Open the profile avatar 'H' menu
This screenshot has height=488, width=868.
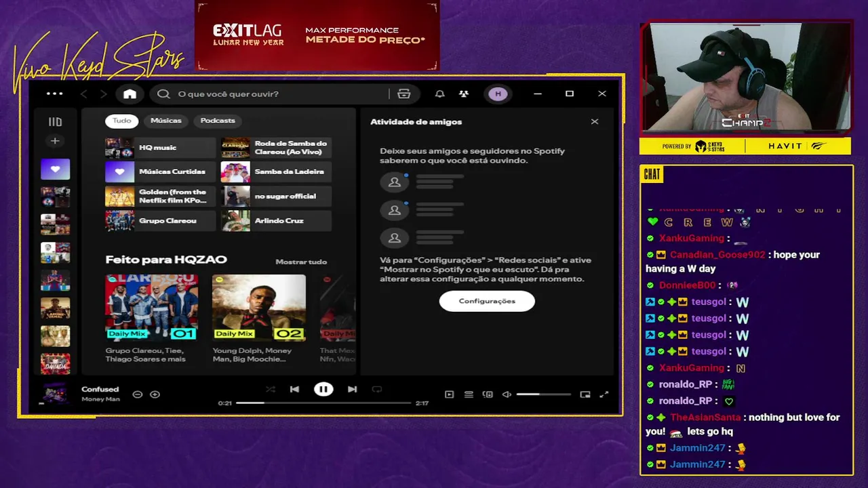pyautogui.click(x=498, y=94)
